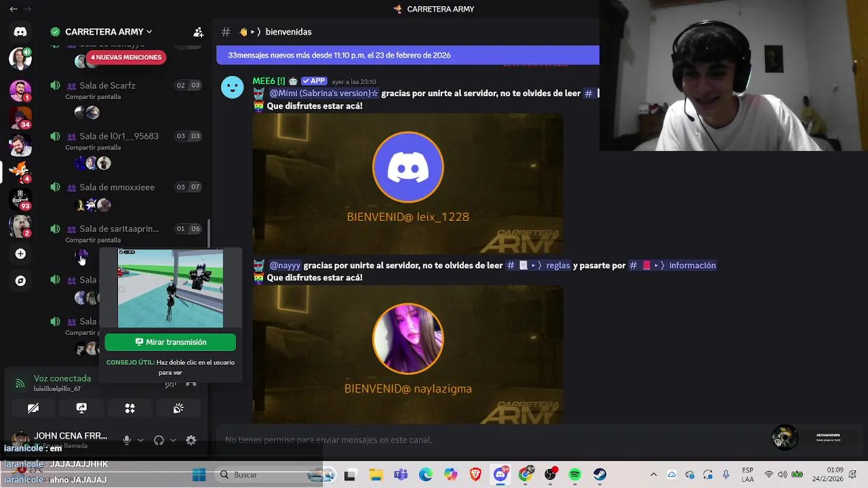The image size is (868, 488).
Task: Open Spotify from the taskbar
Action: (575, 474)
